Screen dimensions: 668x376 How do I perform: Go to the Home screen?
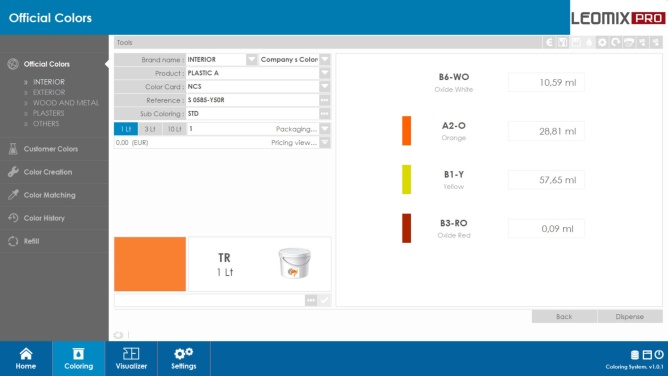[26, 359]
